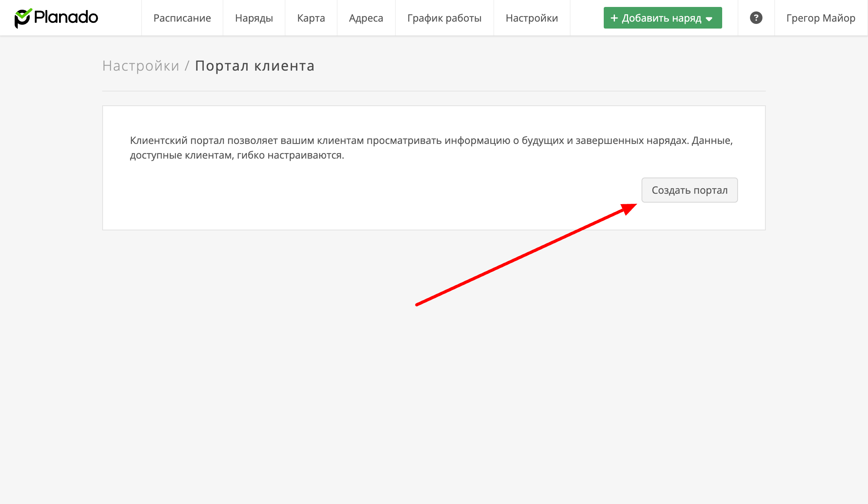Open Настройки in the navigation bar

532,18
